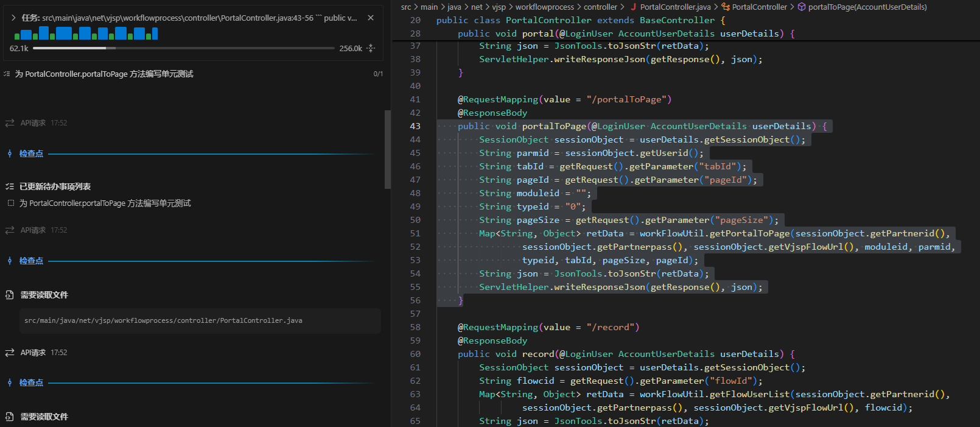Click the todo list icon beside 已更新待办事项列表
The image size is (980, 427).
click(x=10, y=186)
